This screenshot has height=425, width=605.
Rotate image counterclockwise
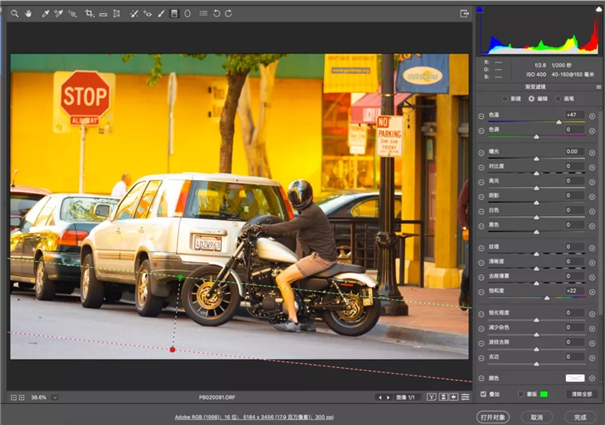point(217,13)
